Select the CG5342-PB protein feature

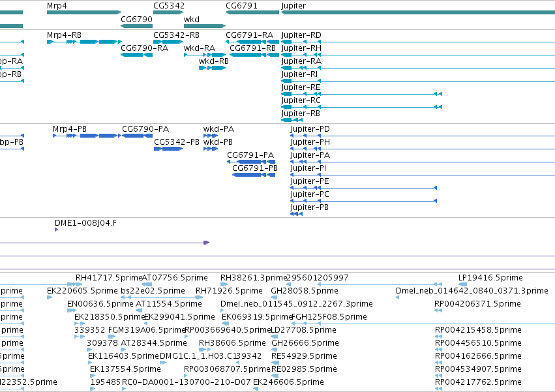(x=168, y=149)
